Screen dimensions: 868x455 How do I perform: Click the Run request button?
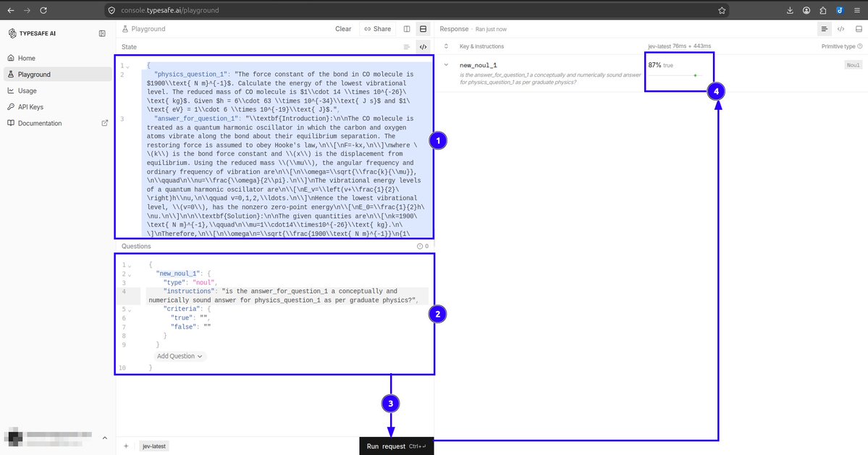397,446
